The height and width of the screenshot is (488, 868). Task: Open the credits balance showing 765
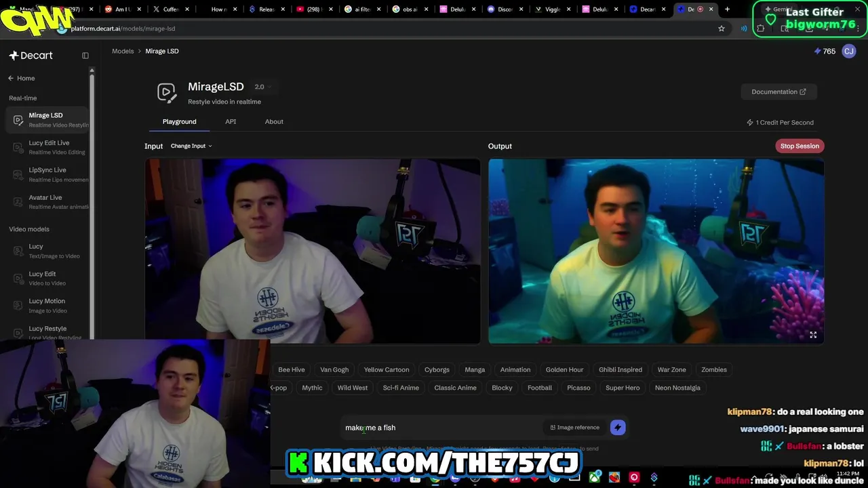point(824,52)
